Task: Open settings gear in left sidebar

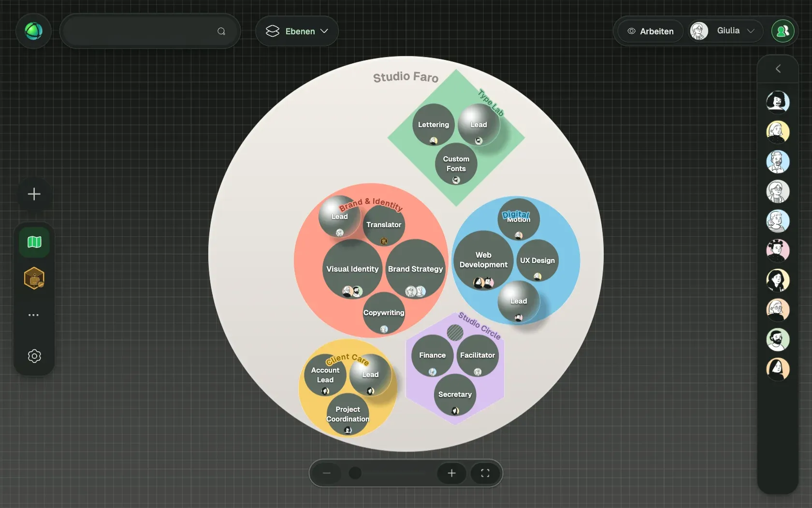Action: tap(34, 356)
